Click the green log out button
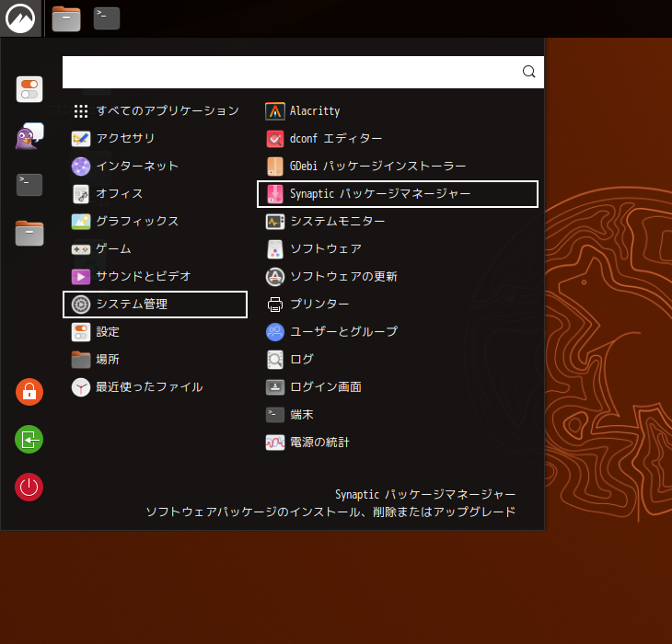Viewport: 672px width, 644px height. click(x=29, y=440)
